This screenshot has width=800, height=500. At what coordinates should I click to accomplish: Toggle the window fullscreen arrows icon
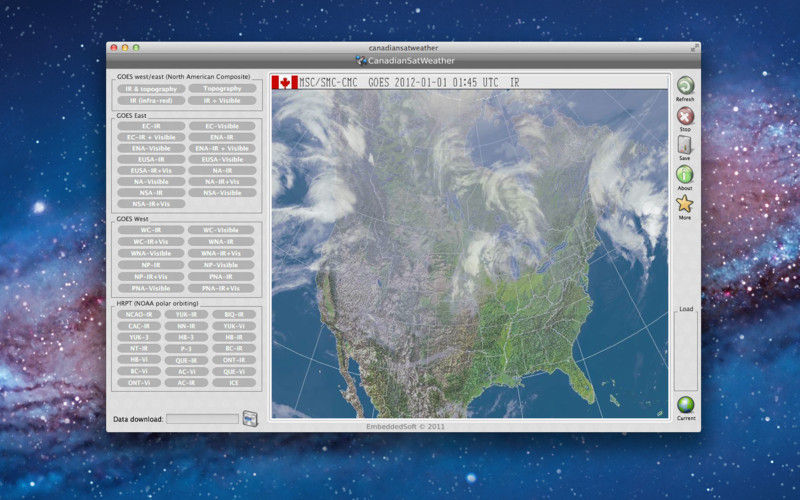[694, 47]
